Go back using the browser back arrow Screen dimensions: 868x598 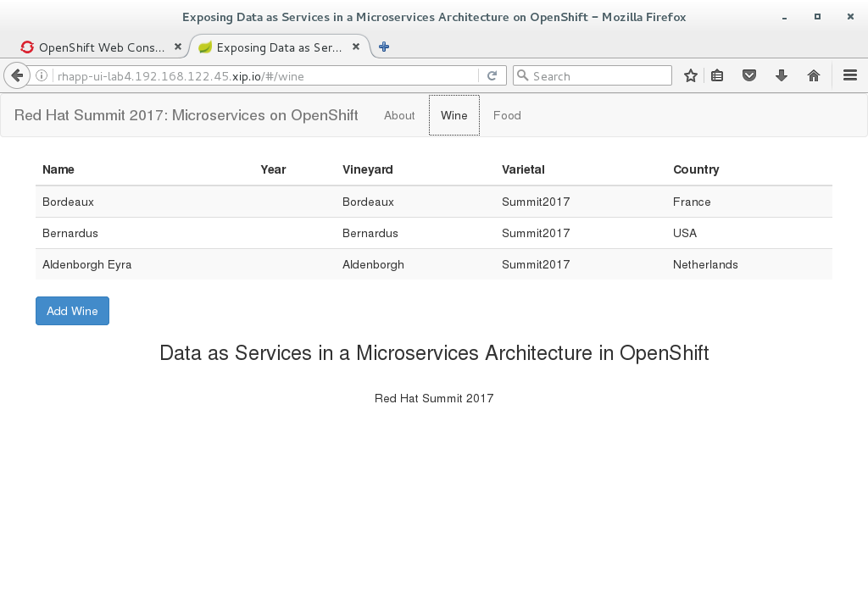point(17,75)
